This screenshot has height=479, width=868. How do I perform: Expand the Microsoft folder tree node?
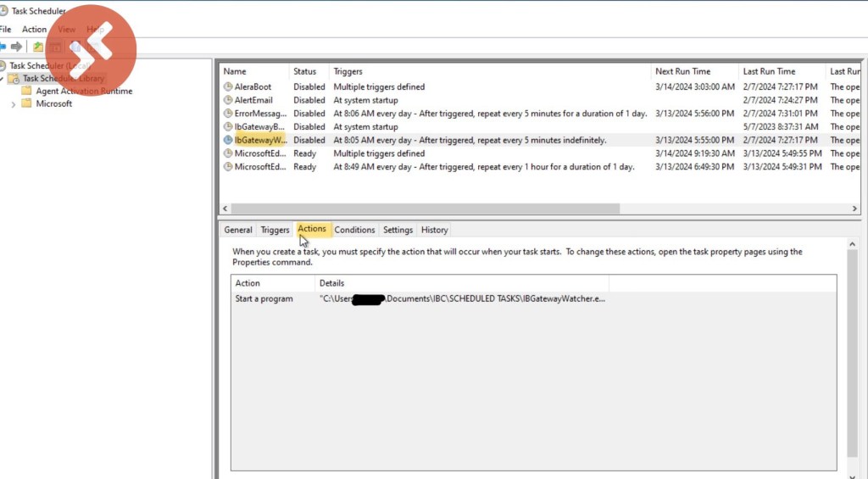pos(14,104)
